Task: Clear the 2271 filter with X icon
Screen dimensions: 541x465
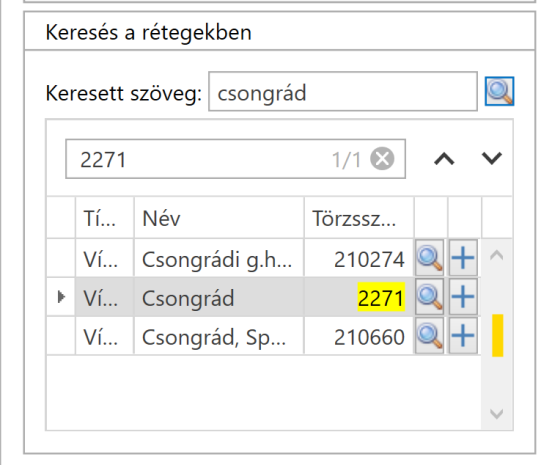Action: click(x=382, y=159)
